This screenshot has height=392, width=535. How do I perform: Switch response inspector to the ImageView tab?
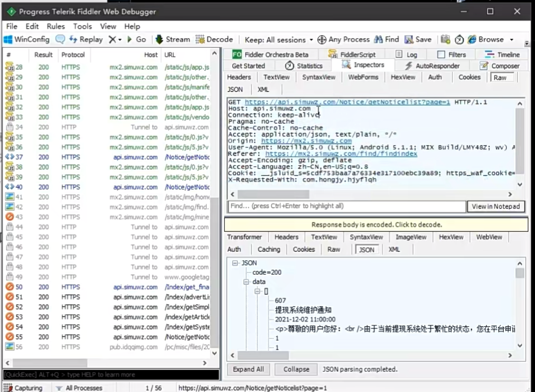tap(411, 237)
